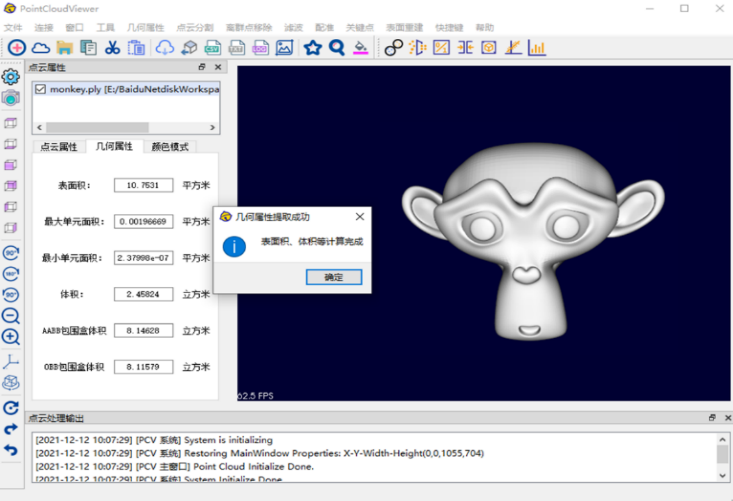The height and width of the screenshot is (501, 733).
Task: Click the 体积 value field 2.45824
Action: pos(144,294)
